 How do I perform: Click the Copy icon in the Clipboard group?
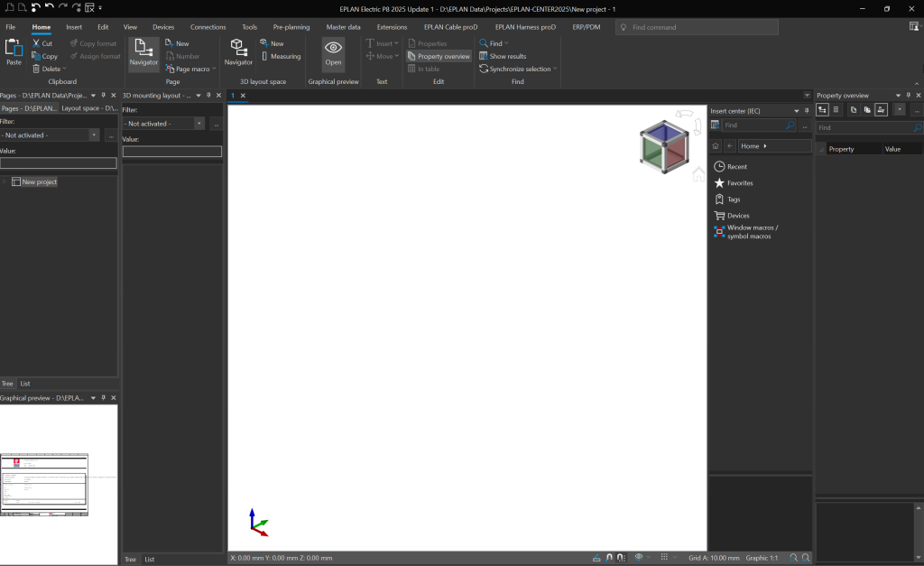[x=36, y=56]
